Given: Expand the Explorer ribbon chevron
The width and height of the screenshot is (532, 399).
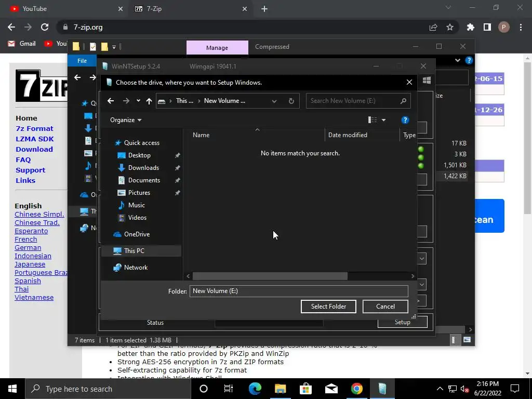Looking at the screenshot, I should [457, 60].
